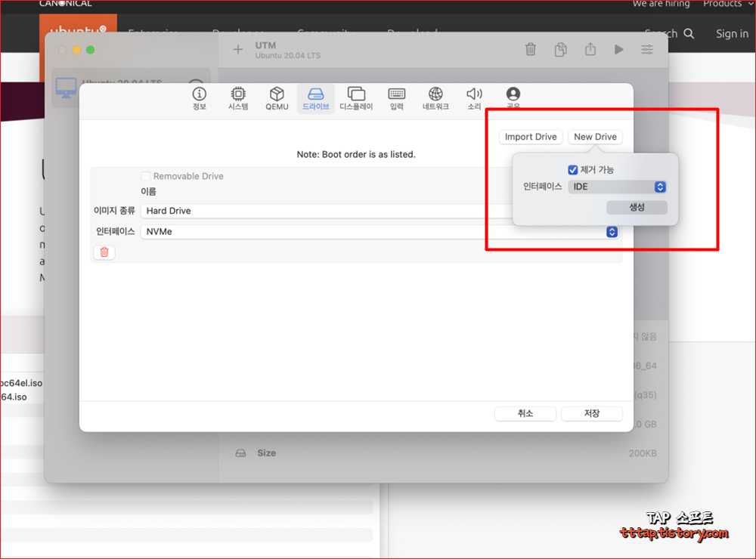Click the play icon in UTM toolbar

[x=619, y=50]
